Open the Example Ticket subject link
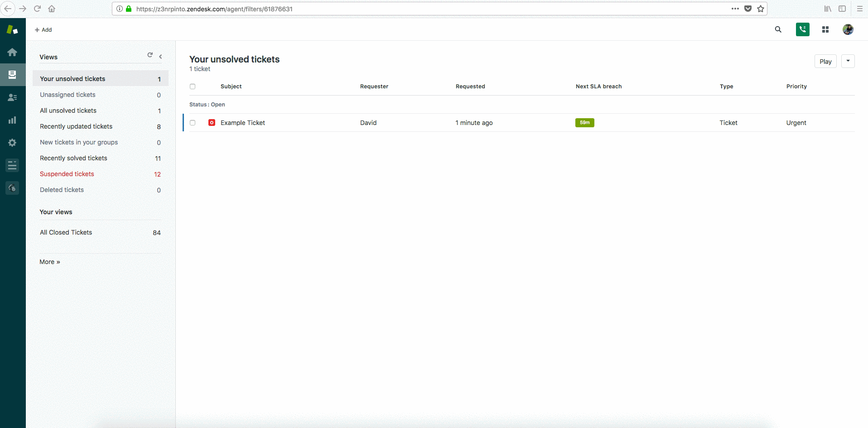This screenshot has width=868, height=428. pyautogui.click(x=243, y=123)
